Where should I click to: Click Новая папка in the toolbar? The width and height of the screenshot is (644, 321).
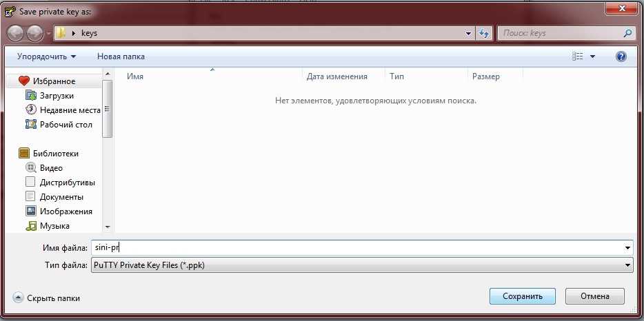click(121, 56)
